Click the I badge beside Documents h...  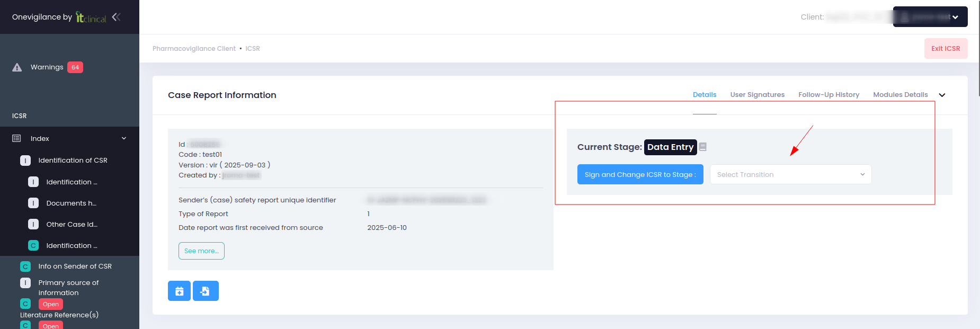point(33,203)
